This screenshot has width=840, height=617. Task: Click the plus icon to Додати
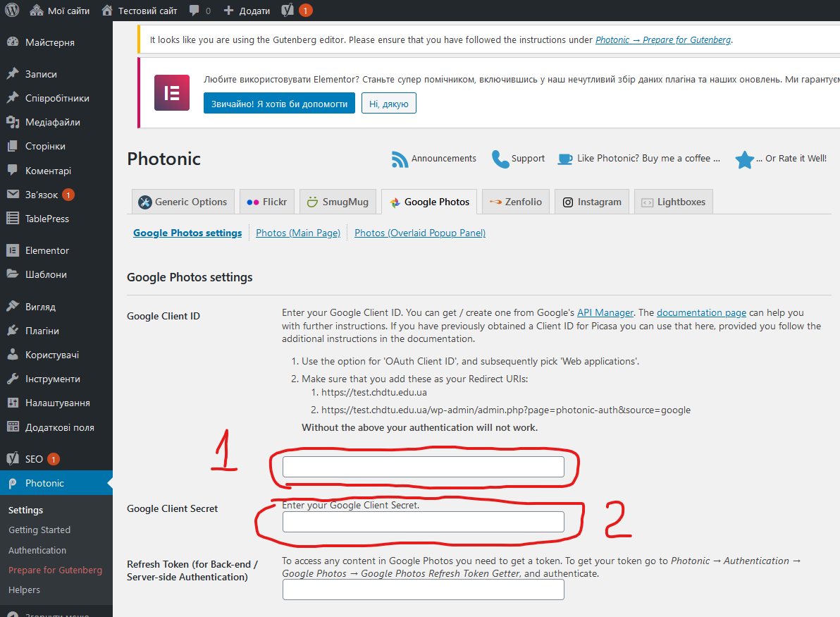[x=229, y=10]
